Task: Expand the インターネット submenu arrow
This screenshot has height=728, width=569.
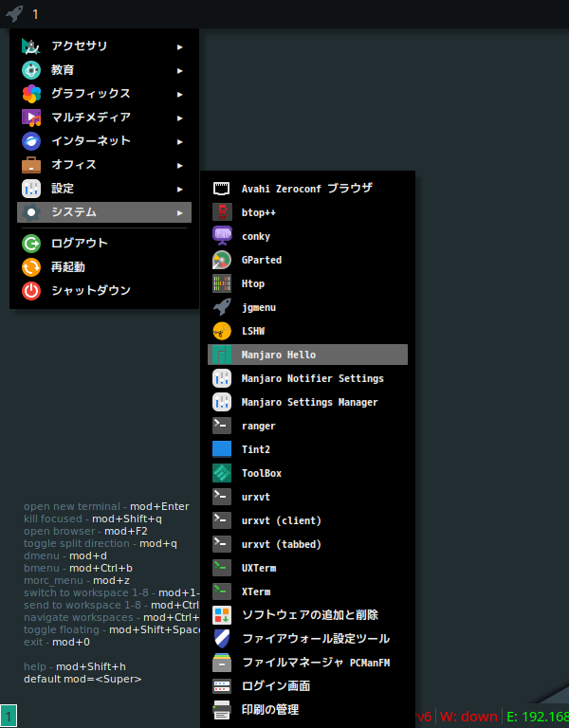Action: coord(180,141)
